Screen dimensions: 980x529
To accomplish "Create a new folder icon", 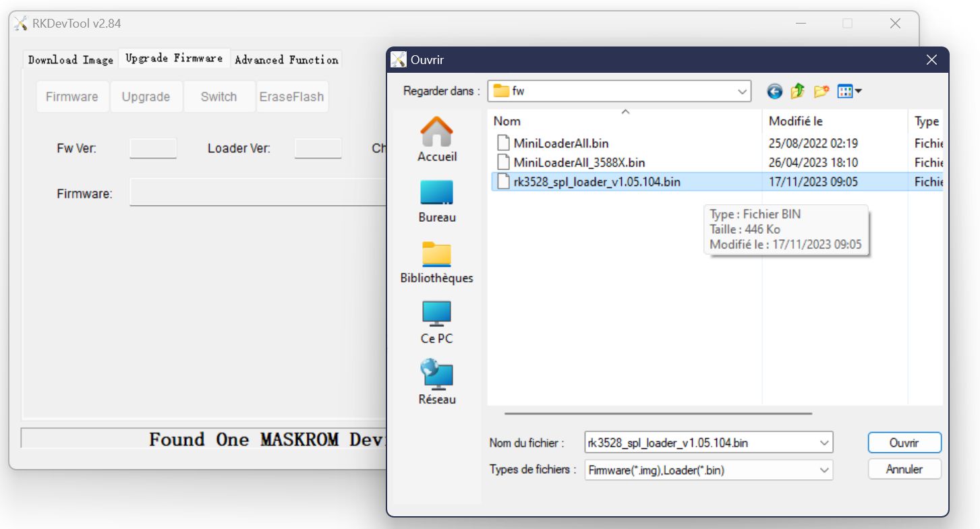I will (821, 91).
